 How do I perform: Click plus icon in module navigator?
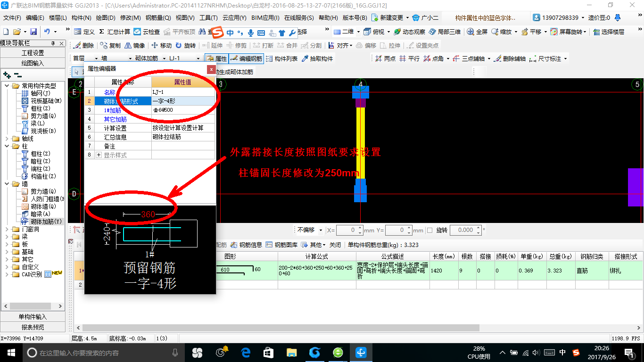point(7,75)
